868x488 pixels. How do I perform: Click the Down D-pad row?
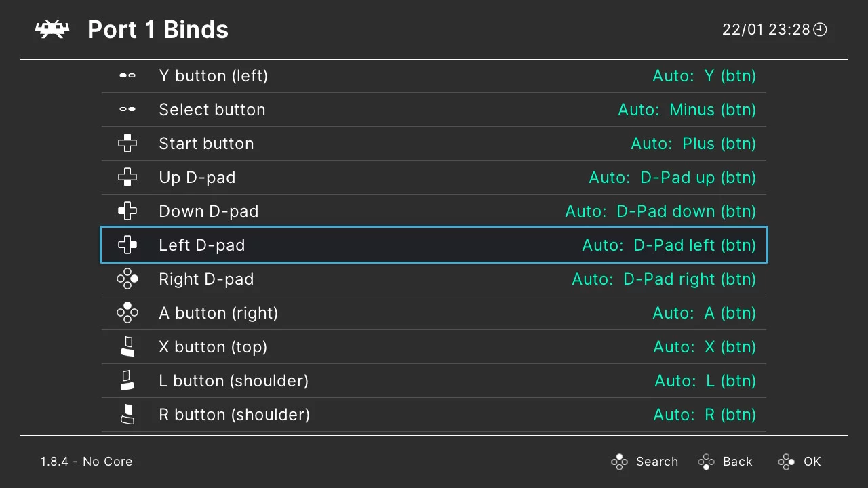pyautogui.click(x=434, y=211)
